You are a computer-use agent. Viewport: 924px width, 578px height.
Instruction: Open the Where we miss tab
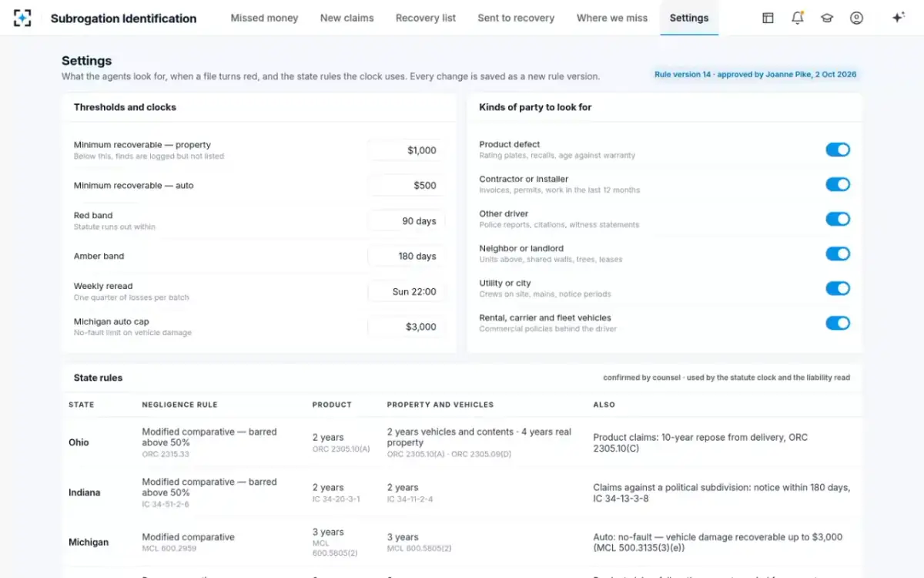(x=612, y=18)
